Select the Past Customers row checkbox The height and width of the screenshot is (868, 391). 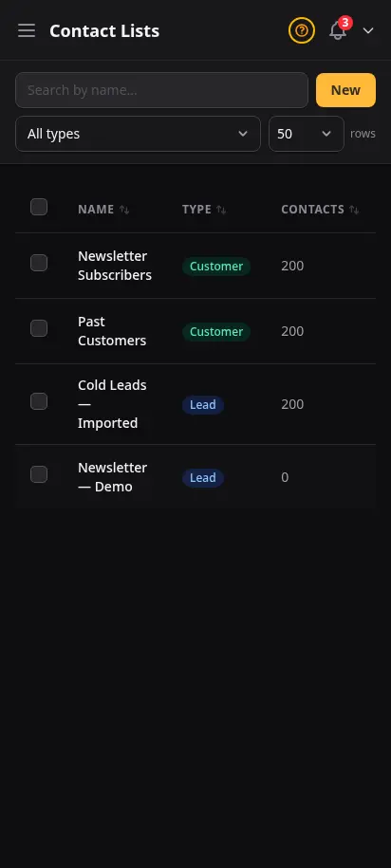[39, 328]
